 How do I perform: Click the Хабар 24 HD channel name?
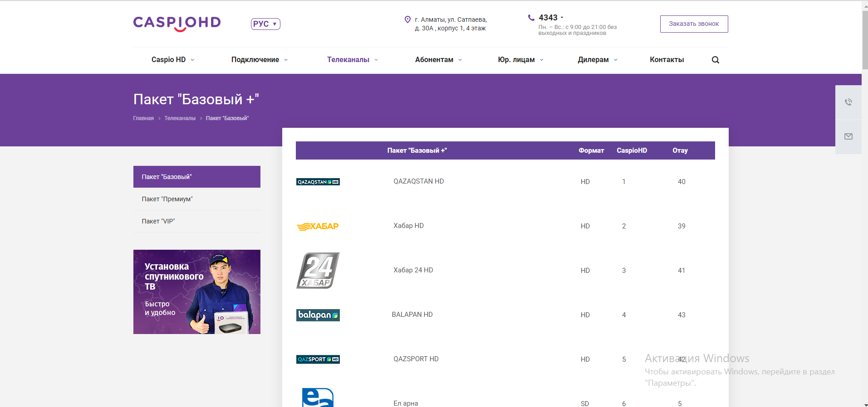coord(413,270)
